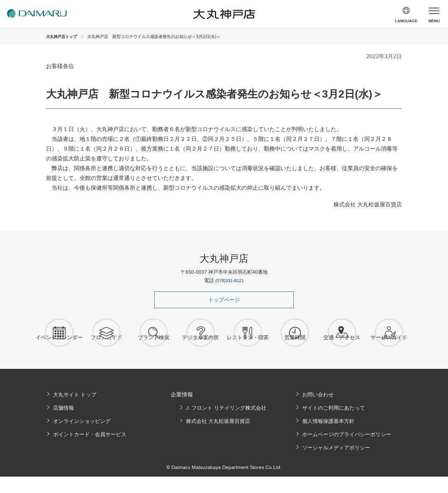Open オンラインショッピング footer link
Viewport: 448px width, 493px height.
point(82,421)
